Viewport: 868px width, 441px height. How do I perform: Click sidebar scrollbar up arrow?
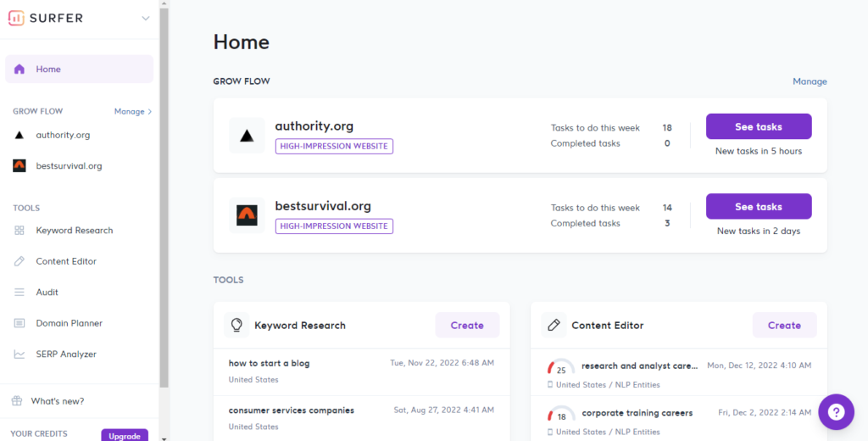pyautogui.click(x=164, y=3)
